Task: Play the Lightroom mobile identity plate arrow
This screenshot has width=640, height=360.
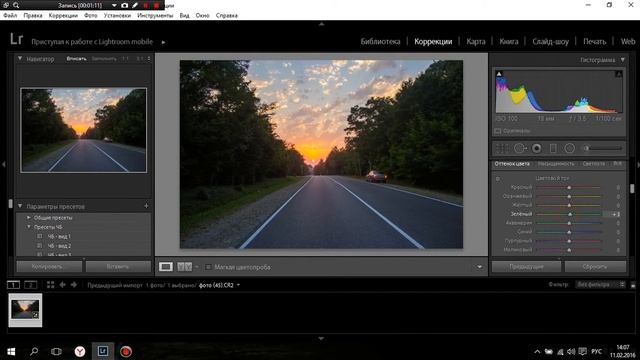Action: tap(163, 42)
